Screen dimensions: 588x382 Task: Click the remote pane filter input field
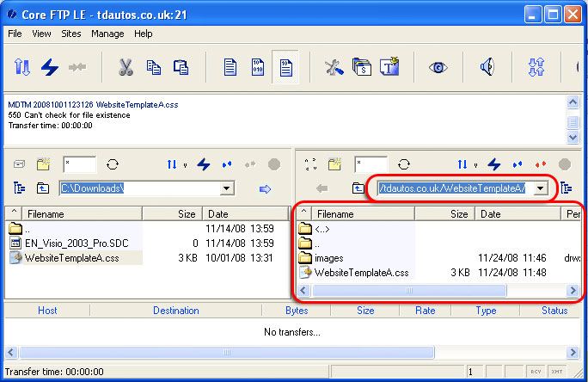[x=371, y=164]
